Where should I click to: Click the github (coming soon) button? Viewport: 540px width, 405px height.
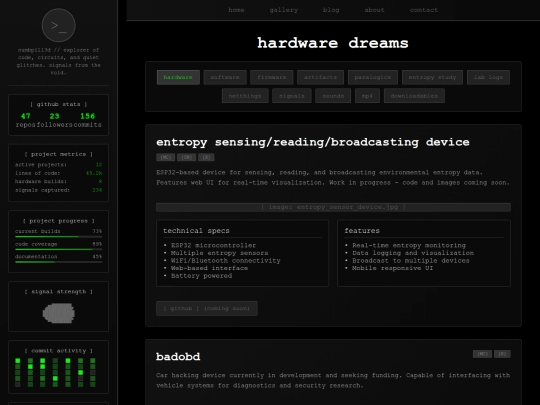tap(207, 308)
